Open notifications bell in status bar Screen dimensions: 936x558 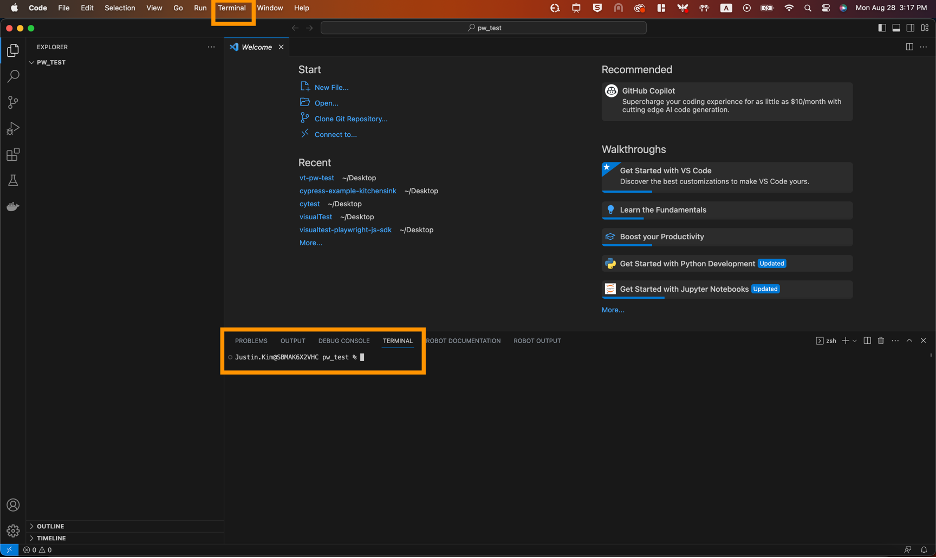tap(923, 550)
